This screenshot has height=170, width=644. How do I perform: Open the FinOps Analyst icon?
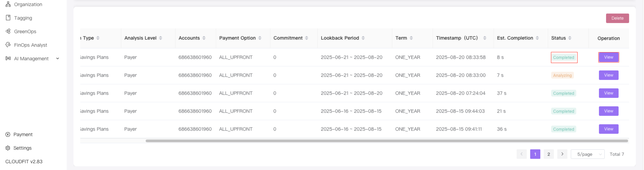pyautogui.click(x=8, y=45)
